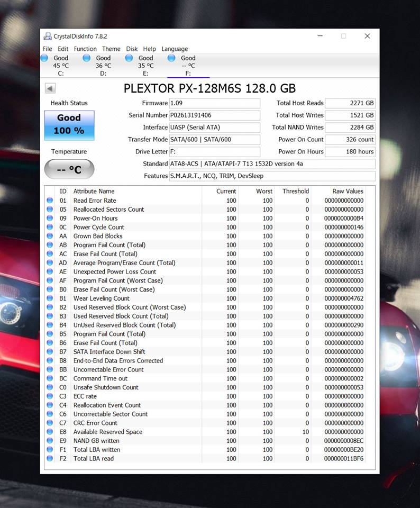Click Power On Hours value 180 hours
Image resolution: width=420 pixels, height=508 pixels.
[x=350, y=151]
